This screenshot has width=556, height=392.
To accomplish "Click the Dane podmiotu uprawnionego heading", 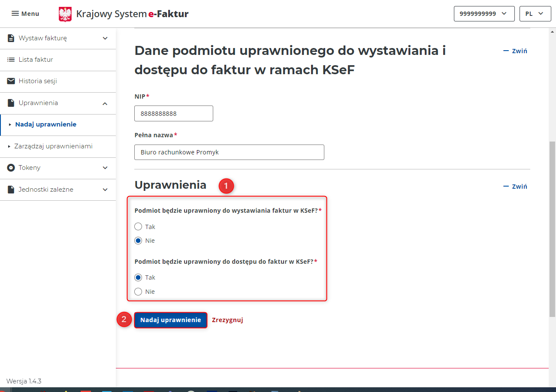I will [290, 60].
